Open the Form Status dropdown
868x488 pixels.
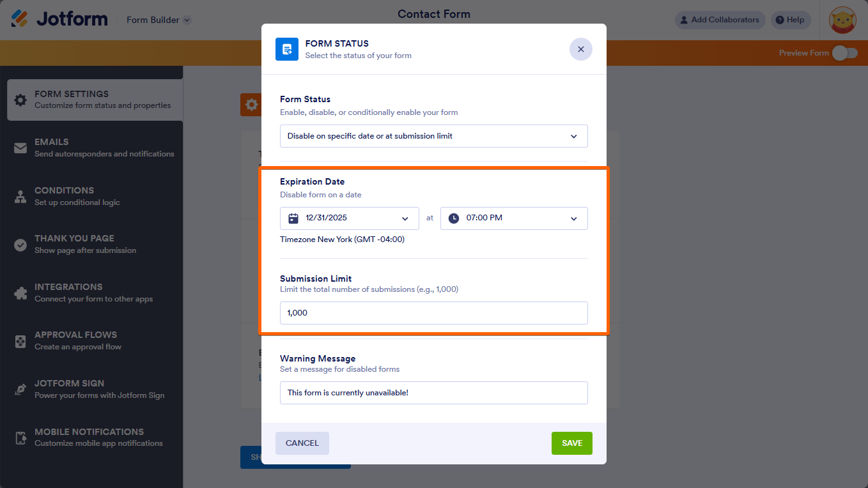pos(433,136)
